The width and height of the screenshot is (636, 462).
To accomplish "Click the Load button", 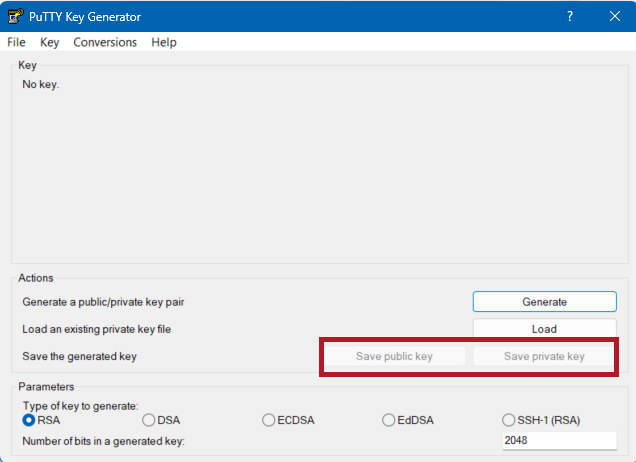I will (x=544, y=329).
